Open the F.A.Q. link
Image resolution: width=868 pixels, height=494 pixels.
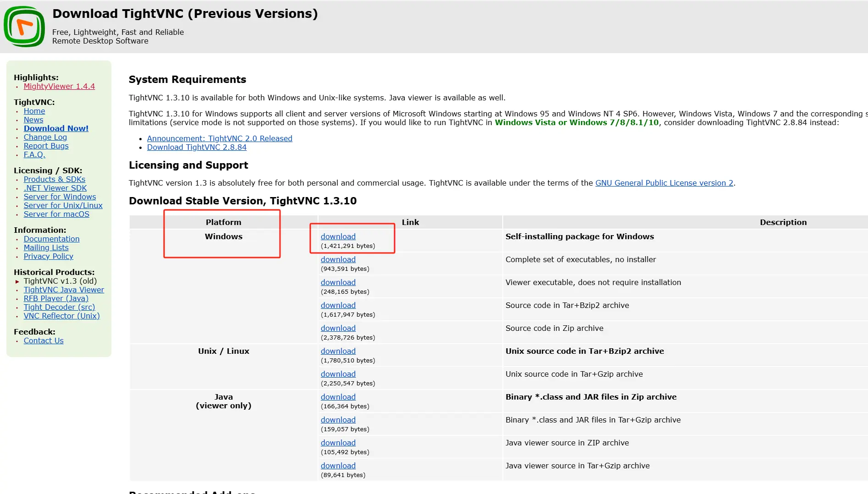34,154
